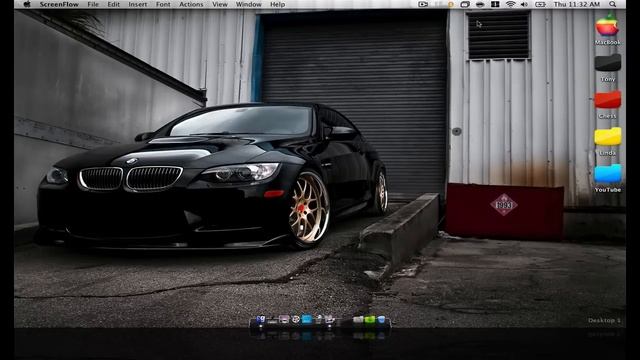Click the Thu 11:32 AM clock
Screen dimensions: 640x360
pos(577,4)
